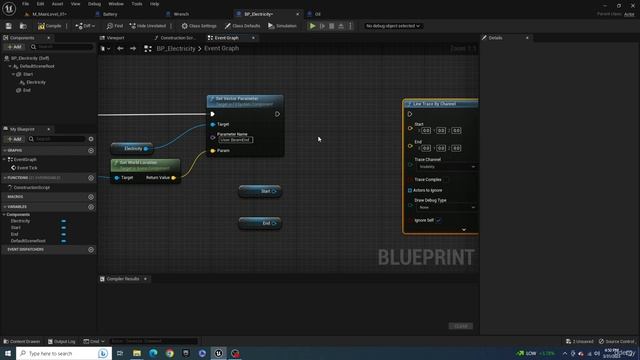Collapse the Variables section
640x360 pixels.
4,207
